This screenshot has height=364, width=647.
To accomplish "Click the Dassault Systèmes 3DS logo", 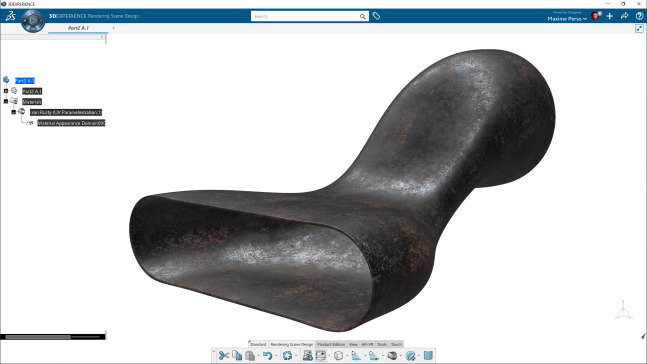I will click(x=10, y=16).
